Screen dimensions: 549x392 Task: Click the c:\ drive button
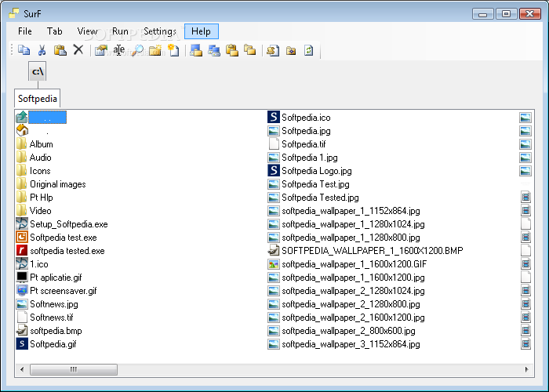(38, 72)
